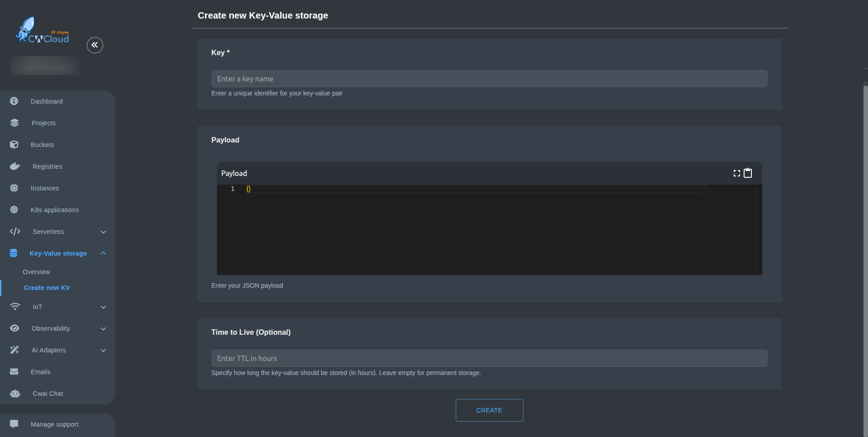Open Projects using its stacked layers icon
This screenshot has width=868, height=437.
(x=14, y=123)
